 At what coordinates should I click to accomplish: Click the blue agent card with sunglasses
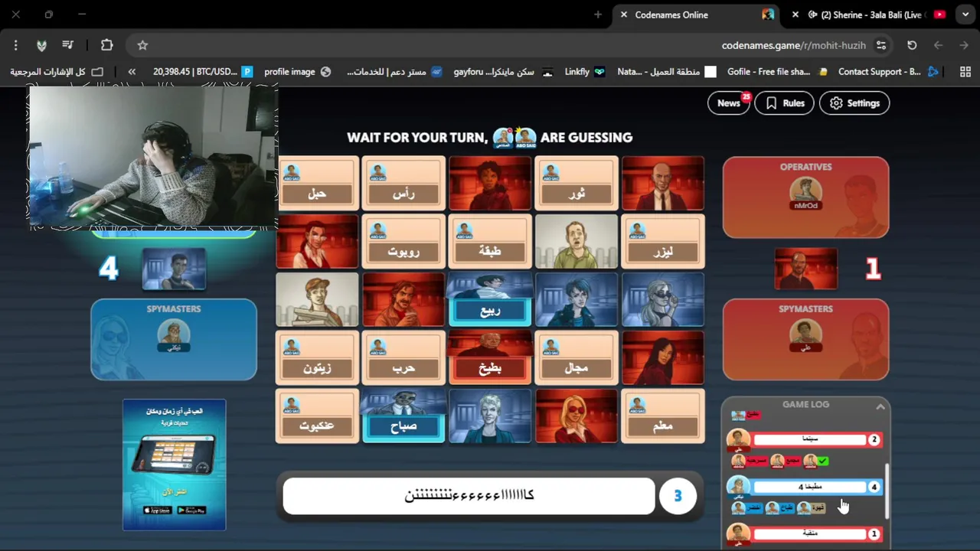click(663, 300)
